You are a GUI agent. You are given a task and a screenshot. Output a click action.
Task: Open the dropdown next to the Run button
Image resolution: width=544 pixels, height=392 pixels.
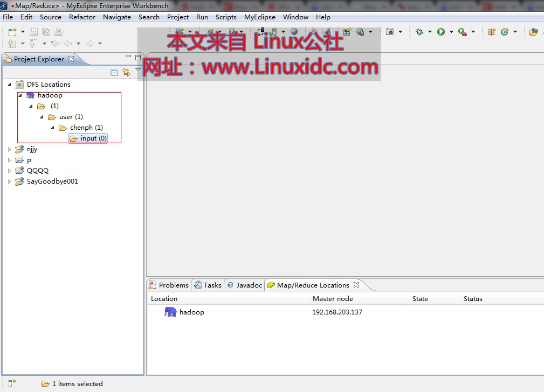(x=452, y=31)
